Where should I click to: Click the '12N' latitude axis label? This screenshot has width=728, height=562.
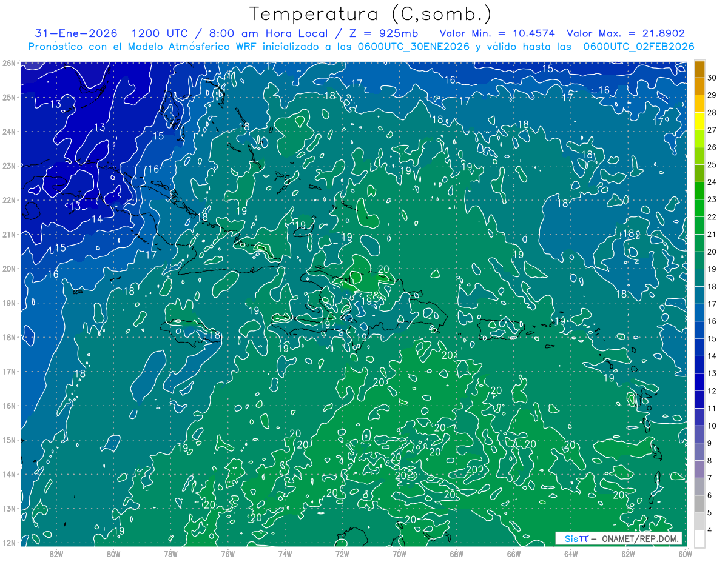(8, 542)
